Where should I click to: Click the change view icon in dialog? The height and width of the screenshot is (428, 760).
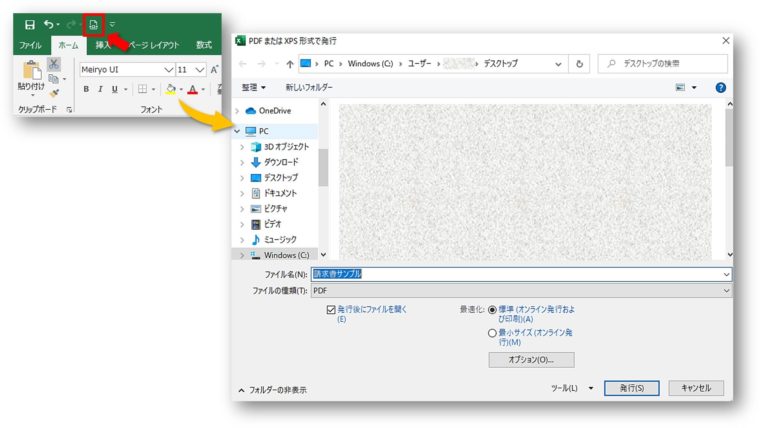point(680,88)
